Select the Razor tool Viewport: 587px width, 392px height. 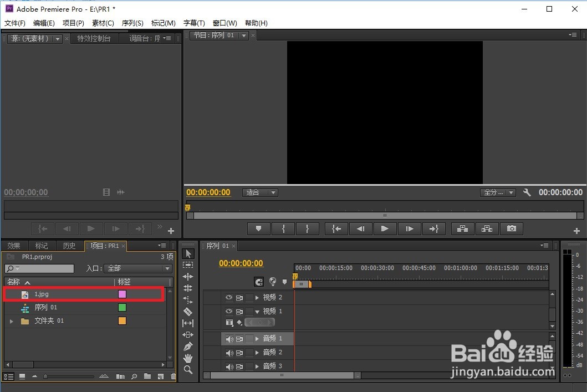188,311
